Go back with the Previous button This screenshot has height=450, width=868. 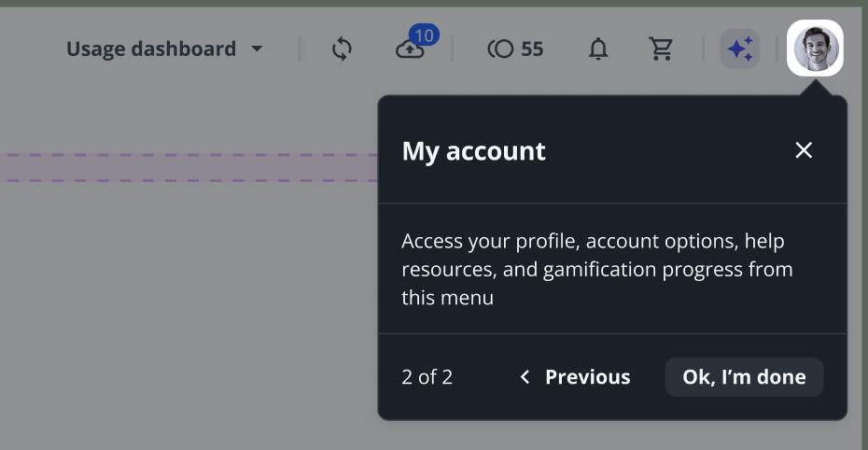587,377
